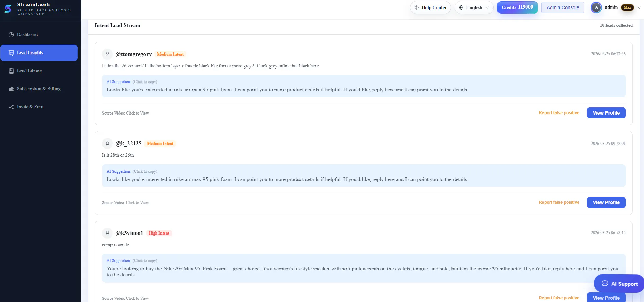Report false positive on @k_22125 lead
This screenshot has width=644, height=302.
[559, 202]
